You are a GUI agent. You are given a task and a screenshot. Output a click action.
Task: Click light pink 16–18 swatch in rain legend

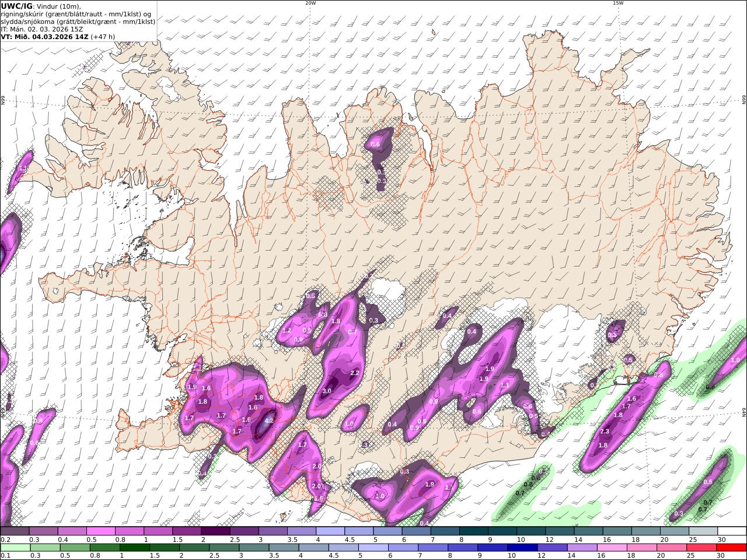click(612, 548)
